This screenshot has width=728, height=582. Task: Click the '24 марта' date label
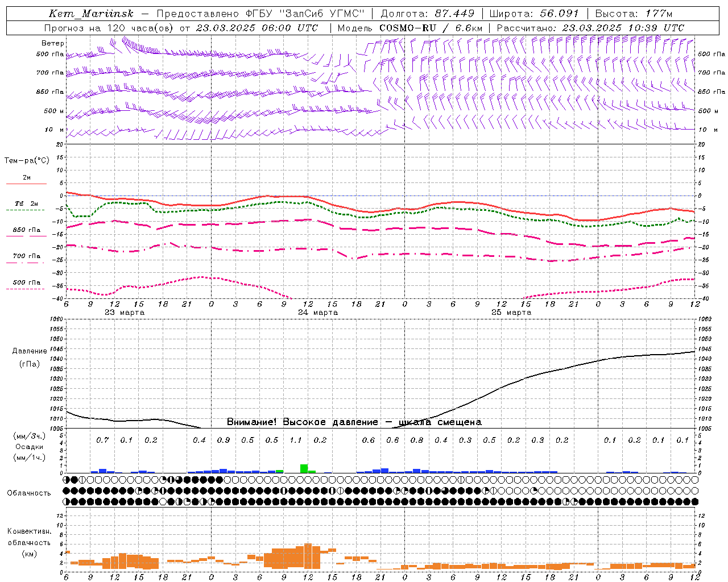(318, 313)
